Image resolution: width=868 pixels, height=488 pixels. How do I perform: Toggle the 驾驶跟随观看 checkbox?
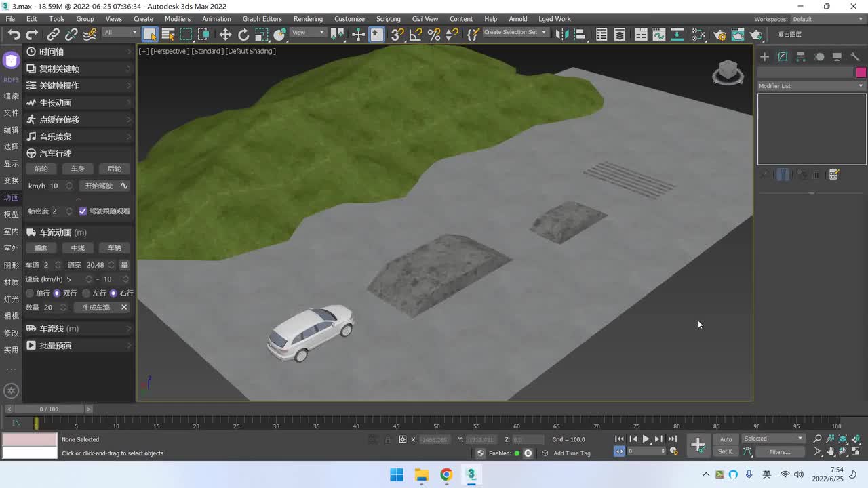pos(83,211)
